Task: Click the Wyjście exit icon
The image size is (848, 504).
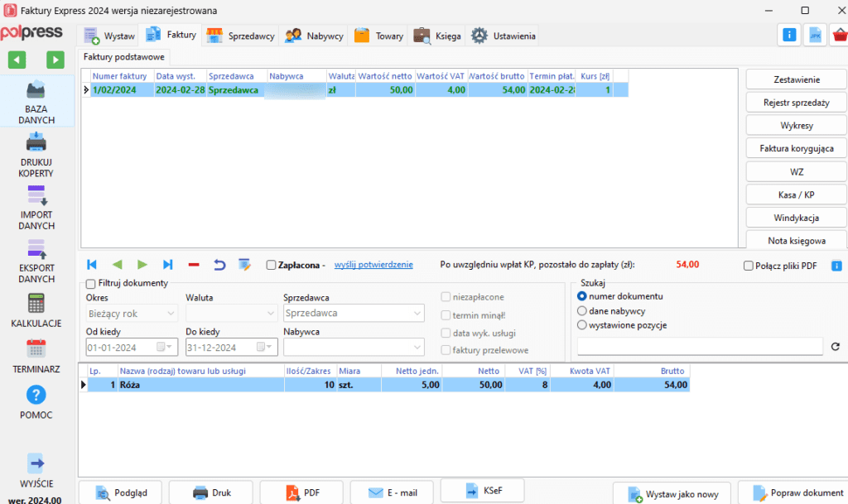Action: 36,463
